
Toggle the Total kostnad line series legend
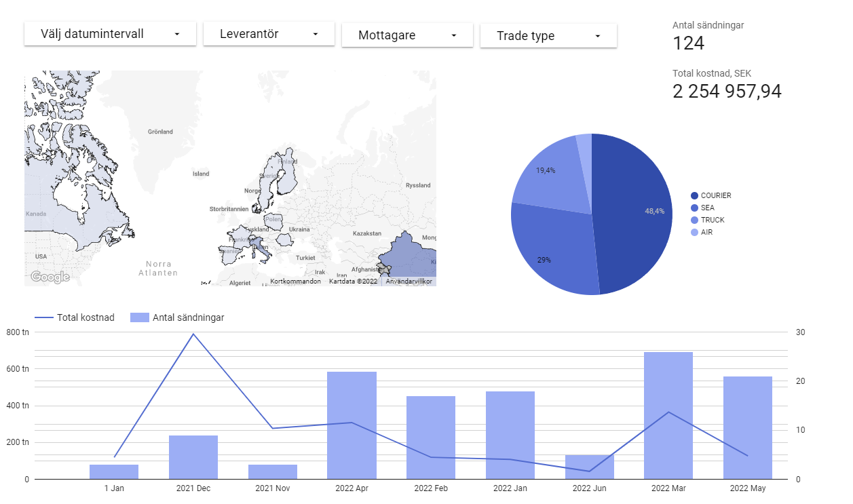click(75, 317)
